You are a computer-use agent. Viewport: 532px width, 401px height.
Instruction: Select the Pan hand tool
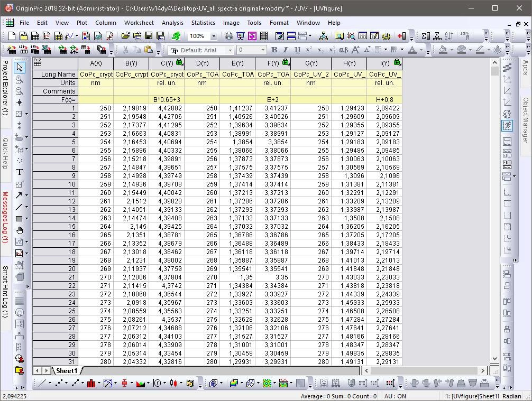point(20,230)
